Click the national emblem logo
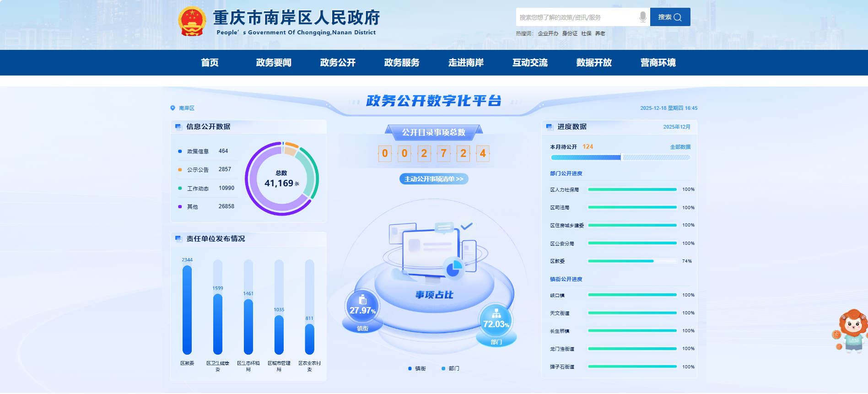 (x=192, y=22)
